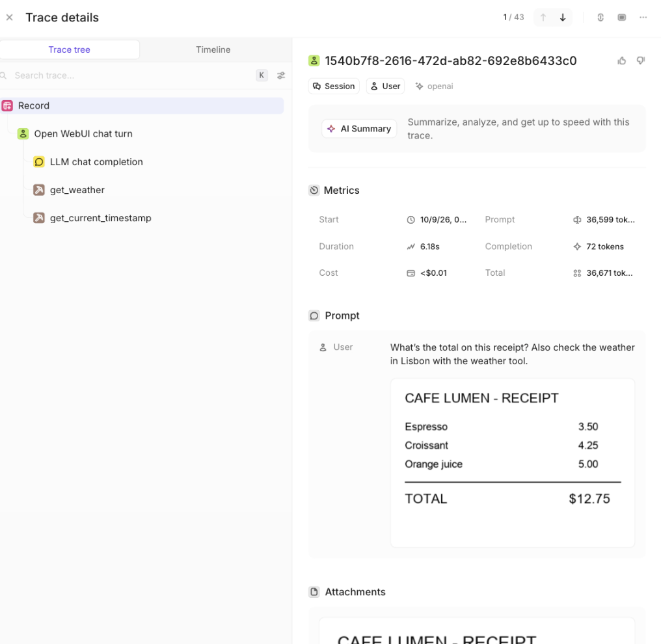Image resolution: width=661 pixels, height=644 pixels.
Task: Give thumbs down feedback on trace
Action: (641, 60)
